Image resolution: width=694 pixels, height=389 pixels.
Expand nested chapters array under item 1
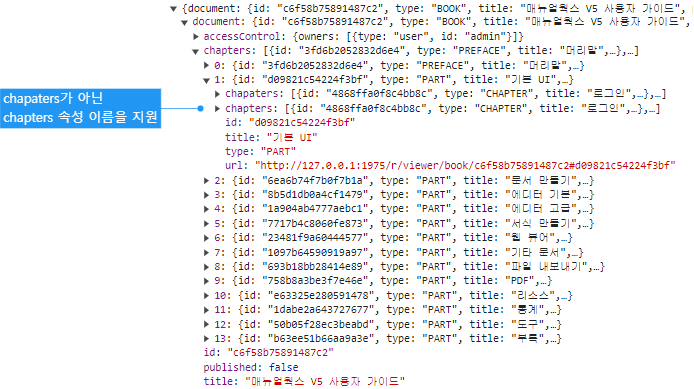(x=217, y=108)
